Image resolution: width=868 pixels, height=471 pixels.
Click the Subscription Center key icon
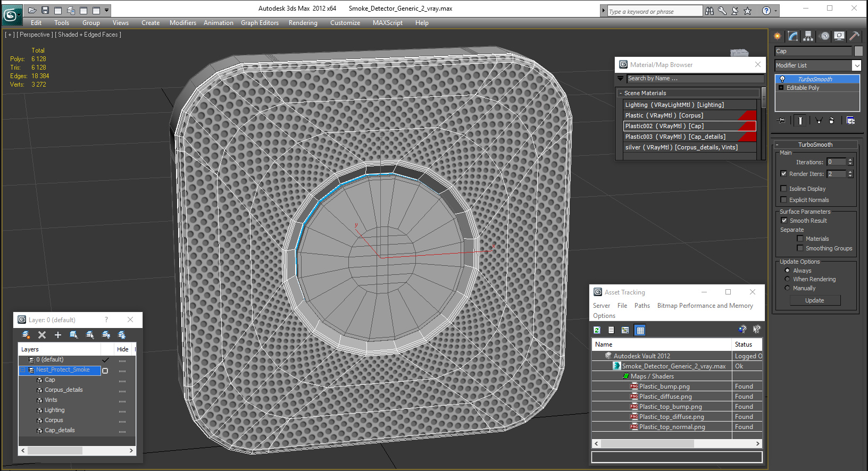pyautogui.click(x=722, y=11)
